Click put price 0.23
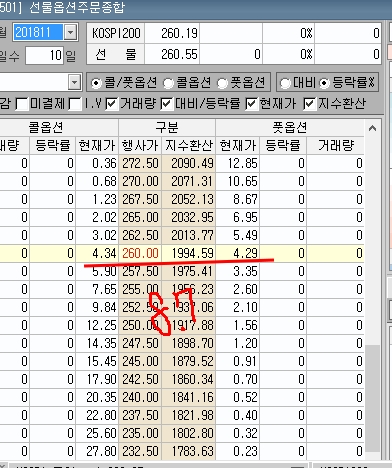The width and height of the screenshot is (392, 468). [238, 451]
